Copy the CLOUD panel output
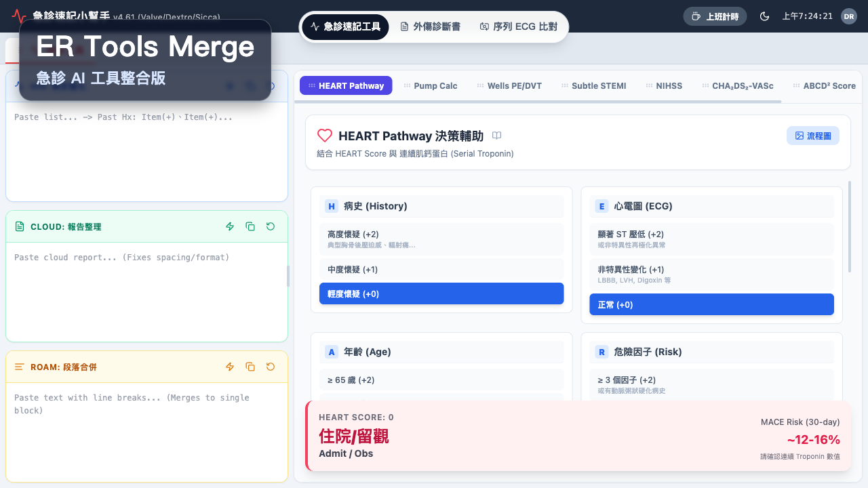The height and width of the screenshot is (488, 868). [x=250, y=226]
